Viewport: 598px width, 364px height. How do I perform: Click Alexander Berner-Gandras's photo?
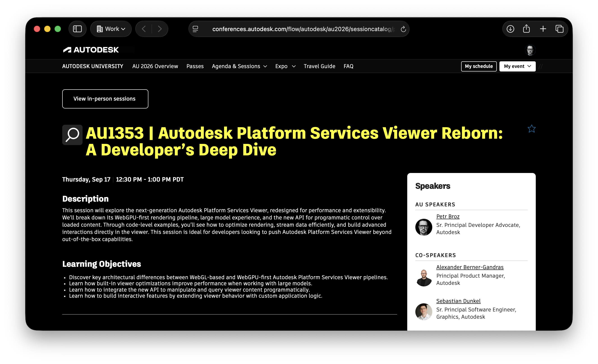[423, 278]
